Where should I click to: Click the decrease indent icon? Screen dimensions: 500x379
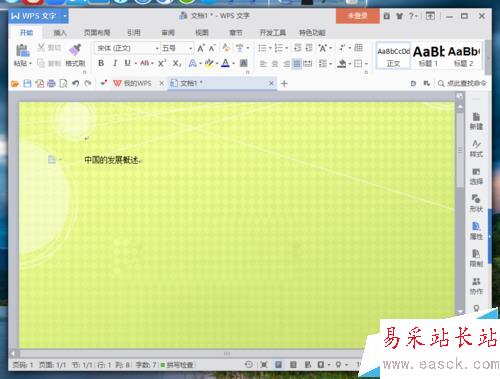(298, 48)
